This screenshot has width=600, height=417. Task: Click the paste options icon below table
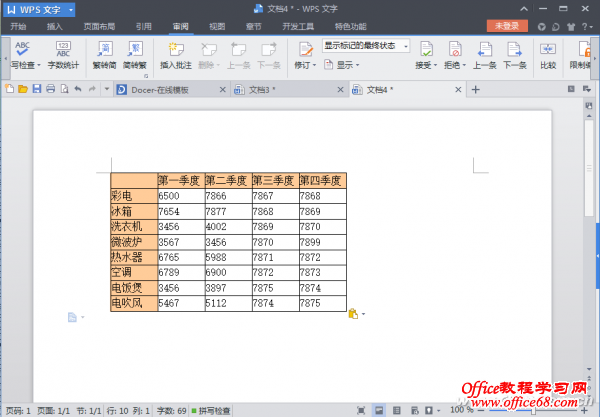pos(353,315)
